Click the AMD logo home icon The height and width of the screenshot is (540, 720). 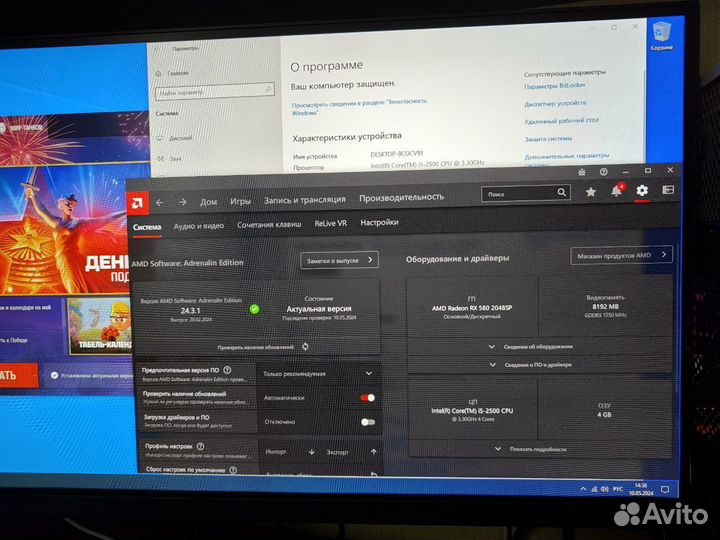(x=138, y=203)
